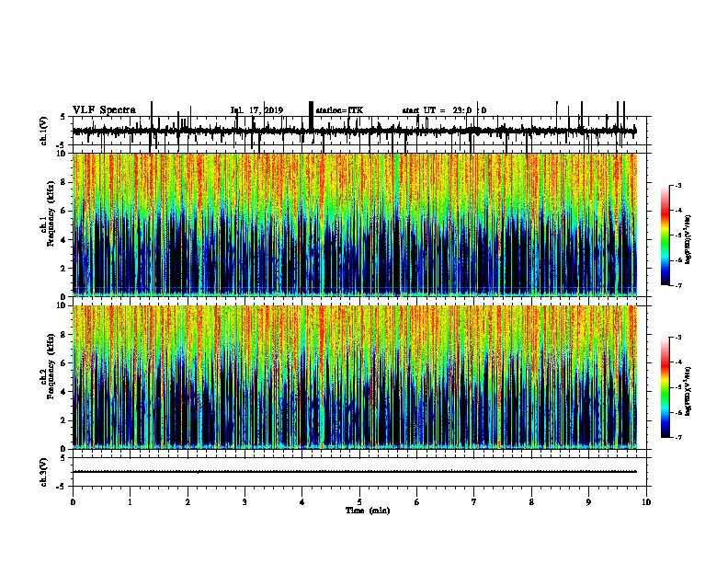Click the "-7" label on ch.2 colorbar
728x563 pixels.
click(677, 438)
